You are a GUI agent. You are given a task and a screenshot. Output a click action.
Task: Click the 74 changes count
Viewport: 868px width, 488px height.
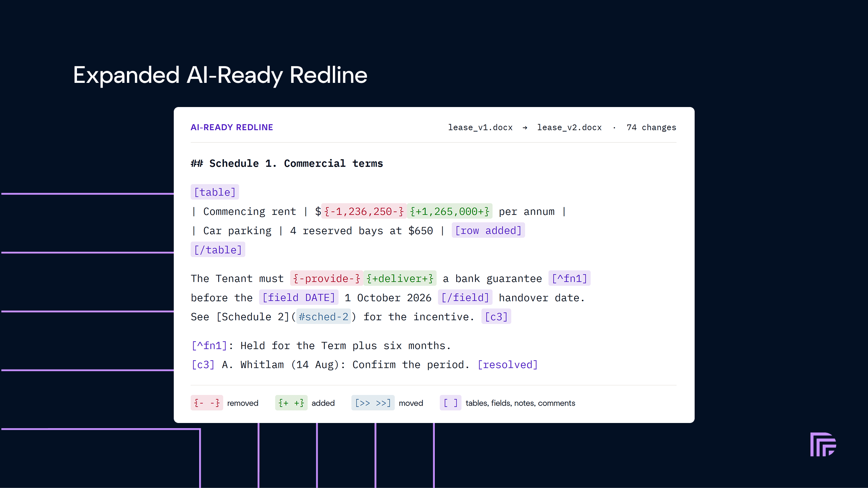click(x=651, y=127)
